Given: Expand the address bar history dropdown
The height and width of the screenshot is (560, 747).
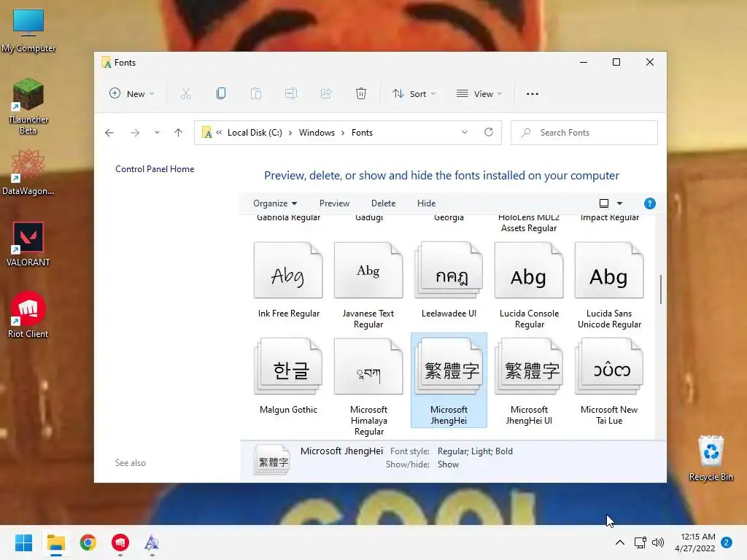Looking at the screenshot, I should (x=465, y=133).
